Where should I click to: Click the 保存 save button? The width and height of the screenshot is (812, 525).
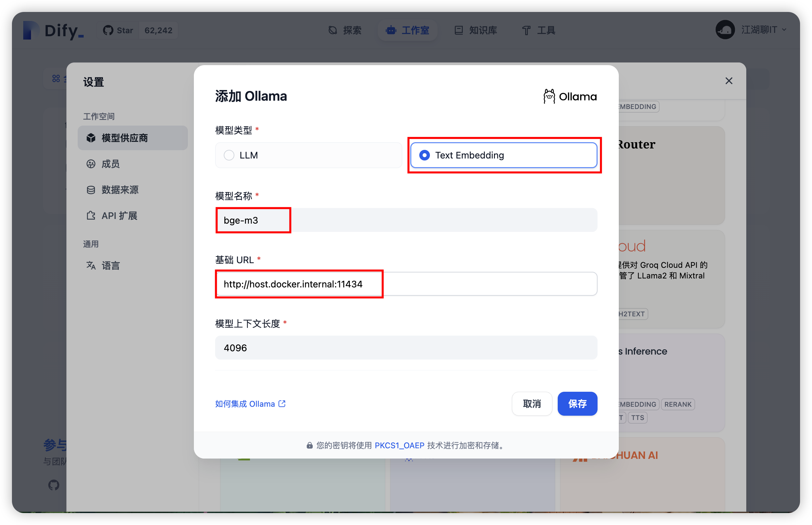577,403
